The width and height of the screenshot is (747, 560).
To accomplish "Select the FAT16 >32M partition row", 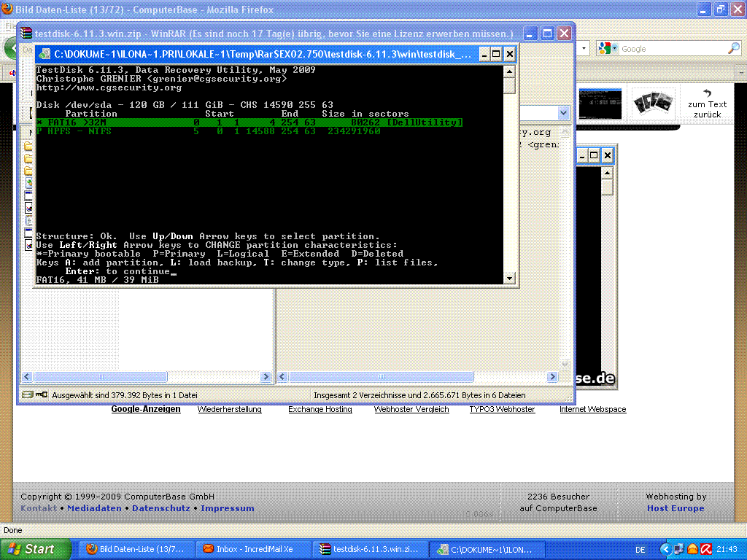I will point(249,122).
